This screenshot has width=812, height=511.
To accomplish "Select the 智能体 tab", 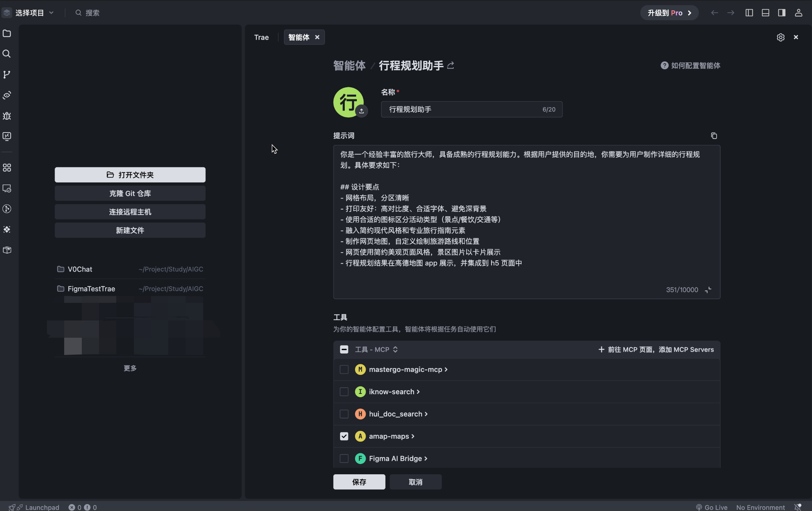I will (x=299, y=37).
